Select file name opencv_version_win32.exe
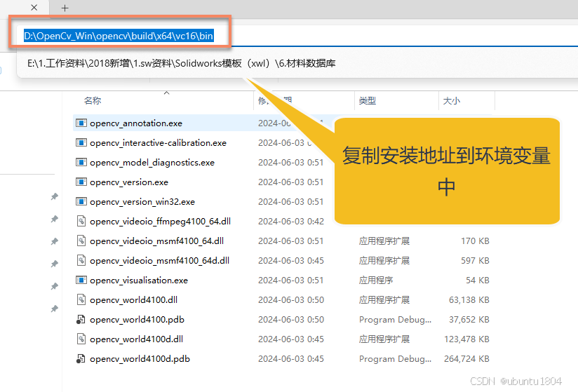Viewport: 578px width, 392px height. [x=142, y=202]
